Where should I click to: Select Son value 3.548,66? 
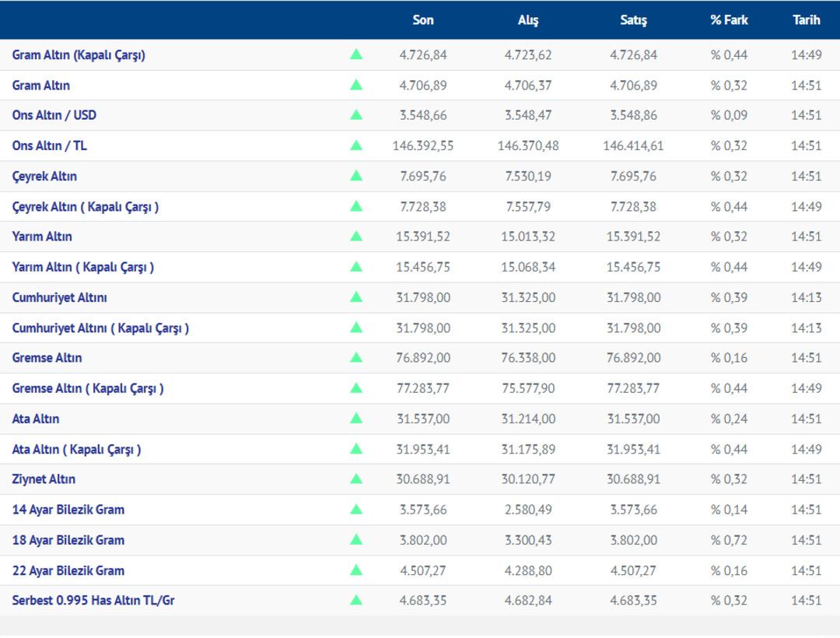pyautogui.click(x=422, y=115)
